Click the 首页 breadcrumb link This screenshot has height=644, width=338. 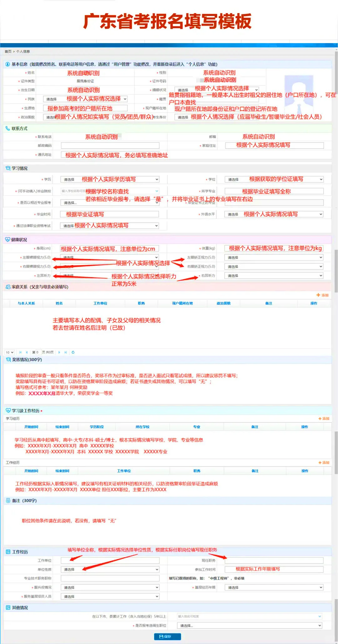pyautogui.click(x=8, y=52)
